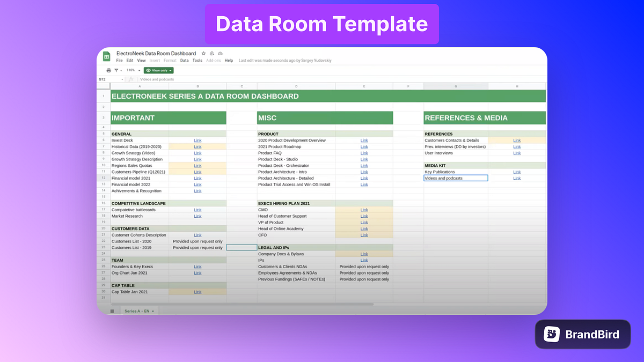The width and height of the screenshot is (644, 362).
Task: Open the 110% zoom dropdown
Action: pyautogui.click(x=133, y=70)
